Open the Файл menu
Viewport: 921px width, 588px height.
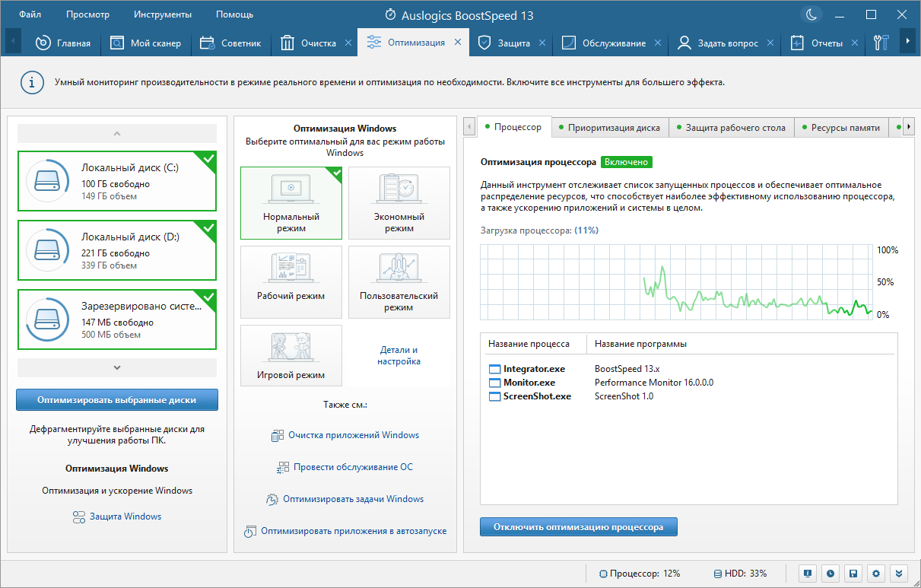click(30, 14)
